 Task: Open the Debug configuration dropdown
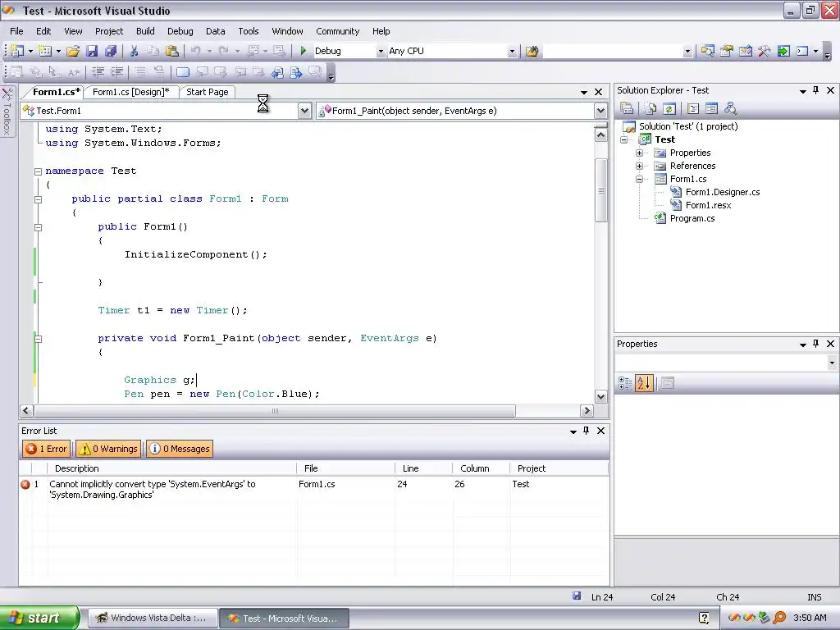[381, 52]
